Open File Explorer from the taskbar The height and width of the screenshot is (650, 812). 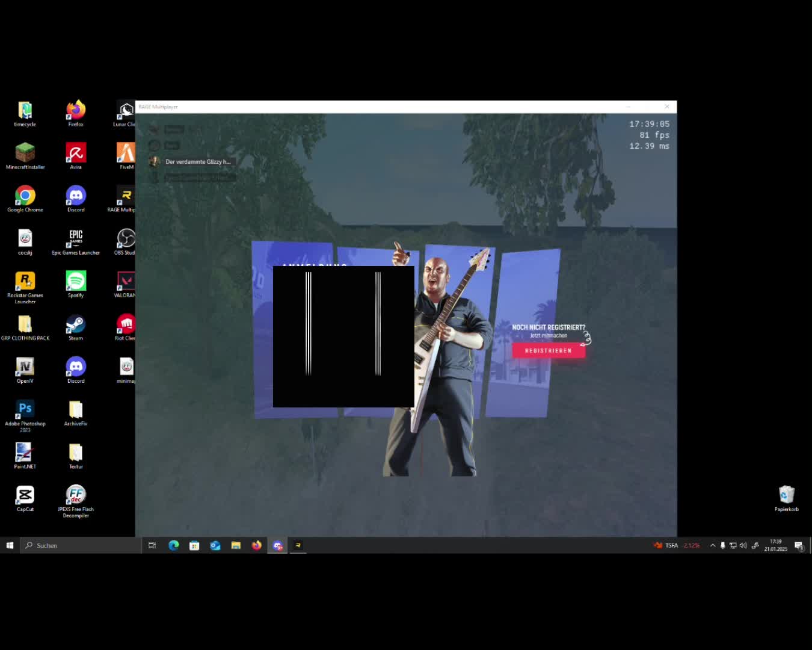pos(236,545)
